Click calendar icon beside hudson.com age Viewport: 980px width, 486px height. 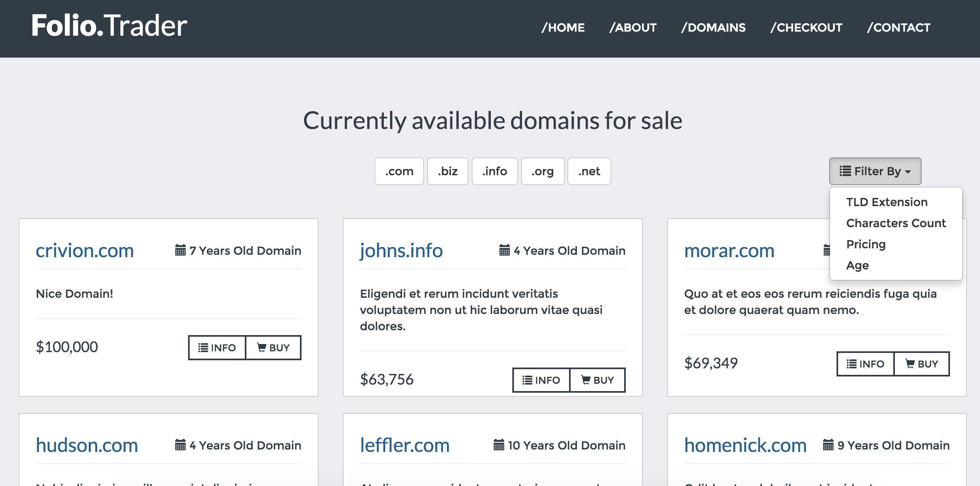[180, 445]
